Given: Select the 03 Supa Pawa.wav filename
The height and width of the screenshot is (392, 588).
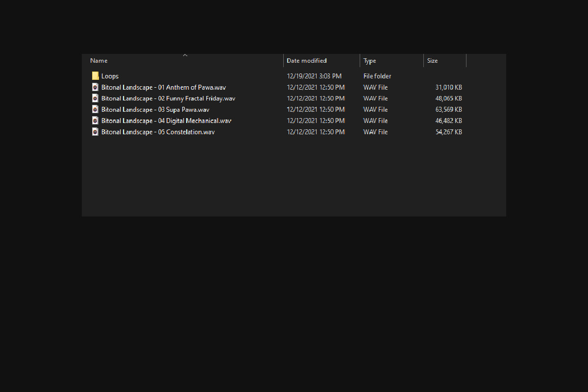Looking at the screenshot, I should [x=155, y=109].
